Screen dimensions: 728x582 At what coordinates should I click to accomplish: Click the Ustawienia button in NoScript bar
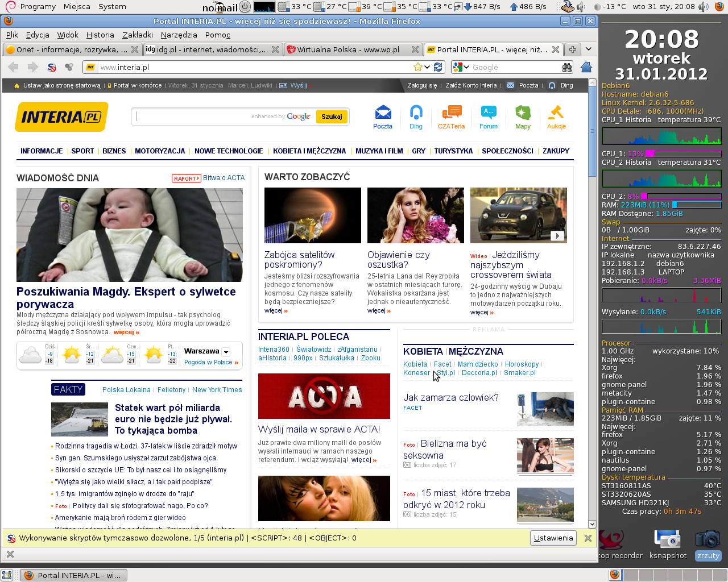(x=553, y=538)
